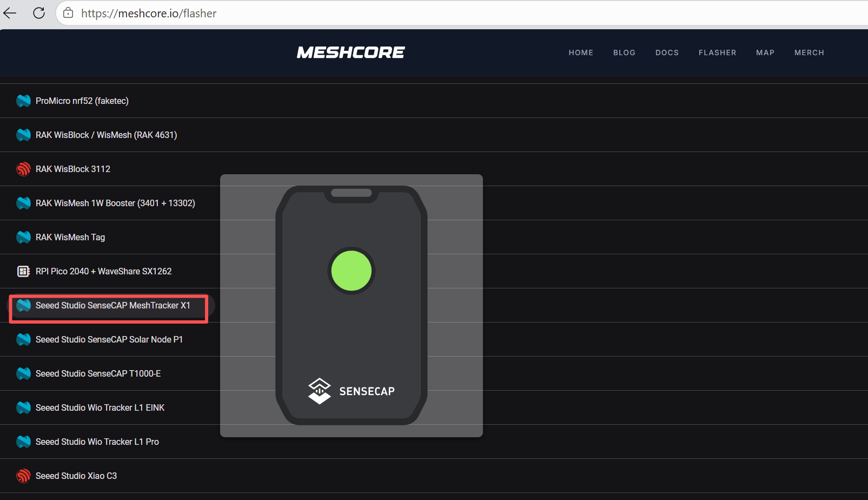Click the browser back arrow
868x500 pixels.
[10, 13]
